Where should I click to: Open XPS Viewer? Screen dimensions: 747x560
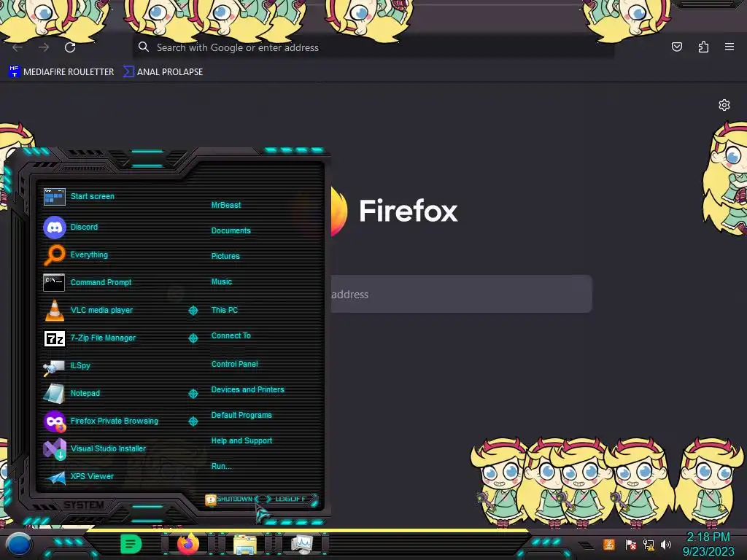(x=92, y=476)
